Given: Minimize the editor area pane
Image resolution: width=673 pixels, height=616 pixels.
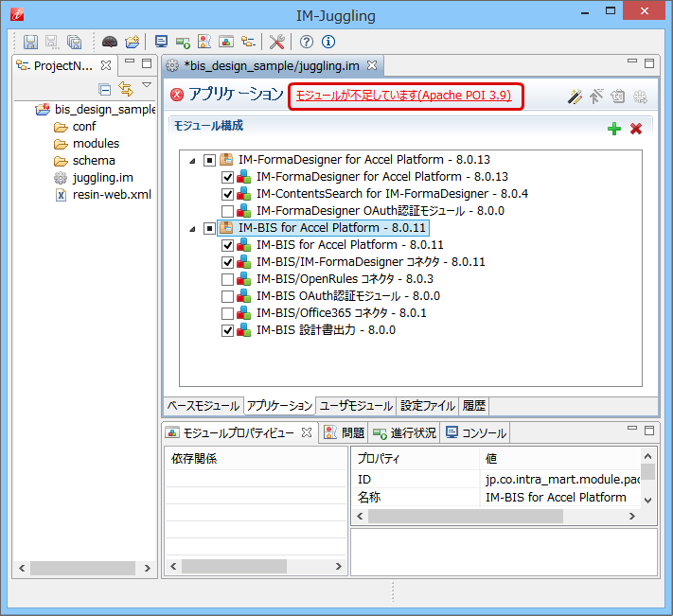Looking at the screenshot, I should (632, 62).
